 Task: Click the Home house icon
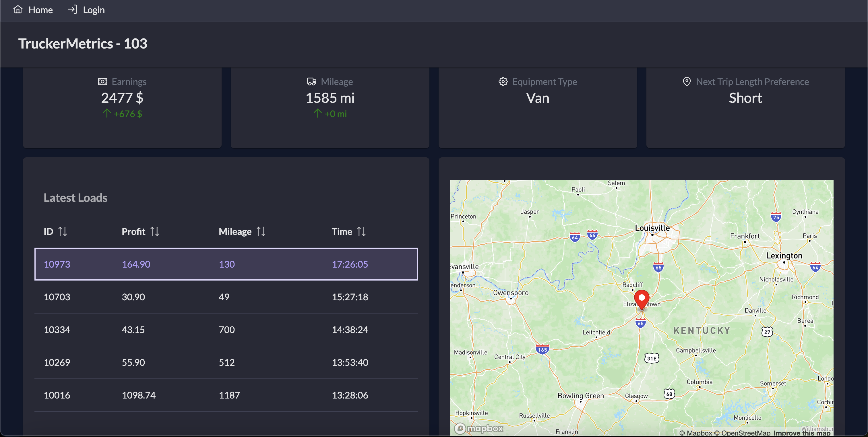tap(18, 9)
